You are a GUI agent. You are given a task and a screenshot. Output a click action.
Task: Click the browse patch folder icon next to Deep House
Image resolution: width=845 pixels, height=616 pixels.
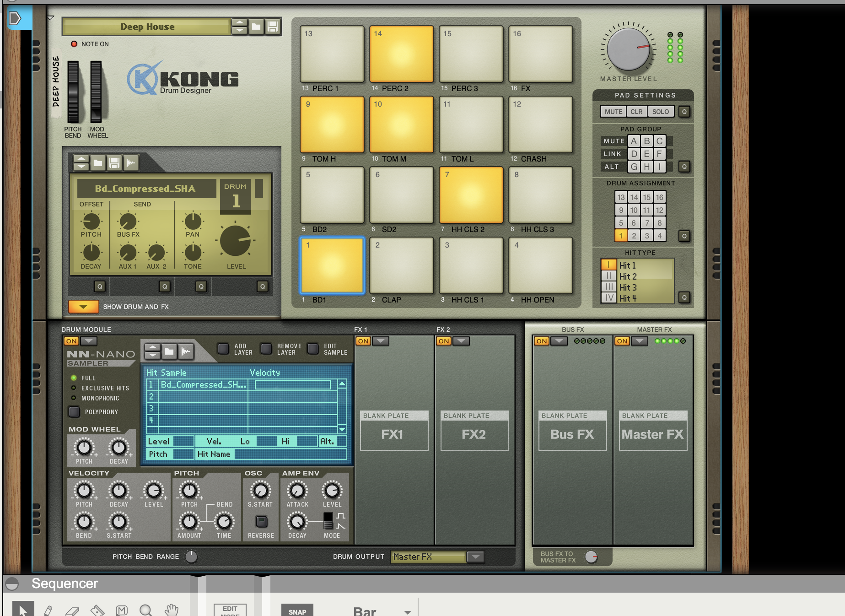pyautogui.click(x=256, y=27)
